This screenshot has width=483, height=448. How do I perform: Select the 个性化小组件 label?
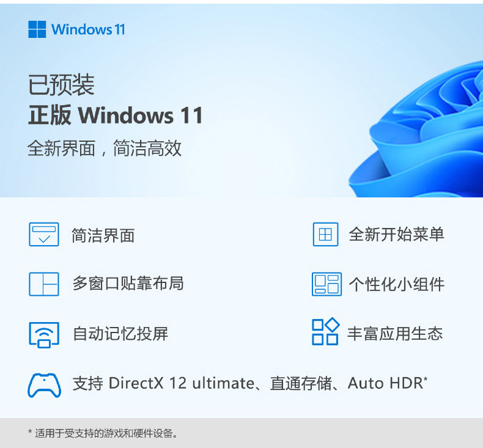pos(397,284)
